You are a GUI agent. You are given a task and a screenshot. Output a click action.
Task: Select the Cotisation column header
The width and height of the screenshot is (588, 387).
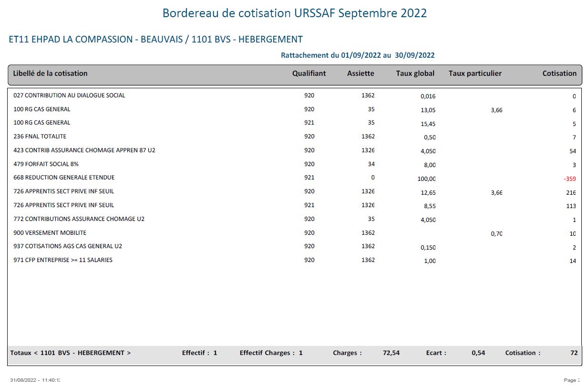559,73
